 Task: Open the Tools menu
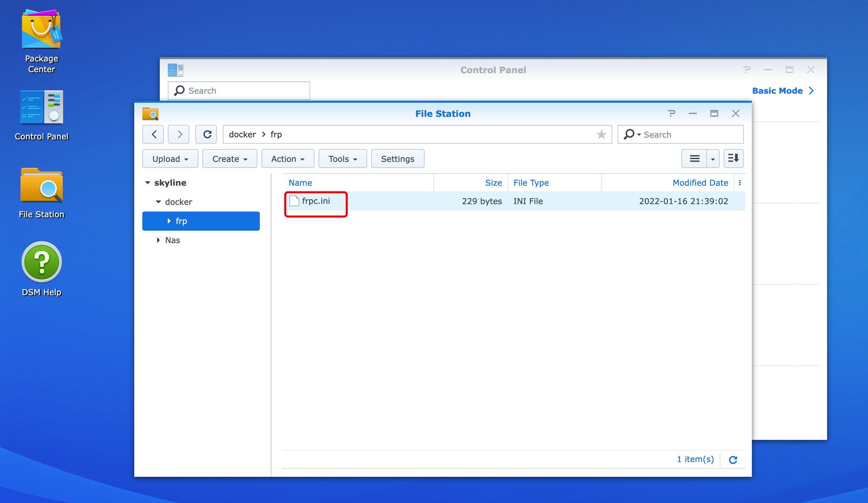pyautogui.click(x=342, y=159)
